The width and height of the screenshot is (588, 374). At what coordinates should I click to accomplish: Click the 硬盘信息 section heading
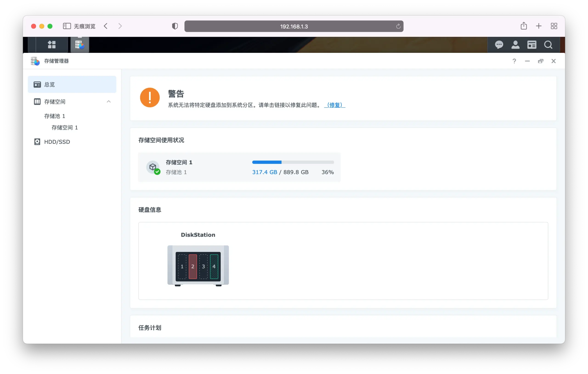click(x=150, y=210)
